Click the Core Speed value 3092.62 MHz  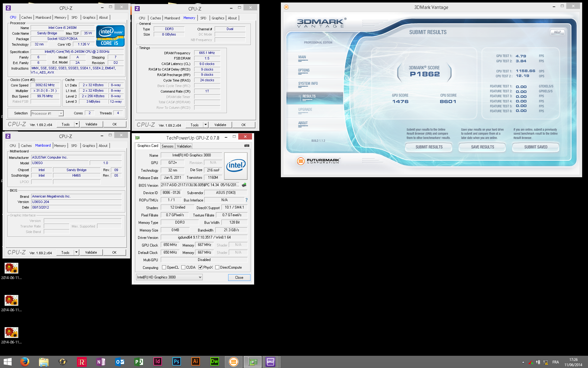[45, 85]
